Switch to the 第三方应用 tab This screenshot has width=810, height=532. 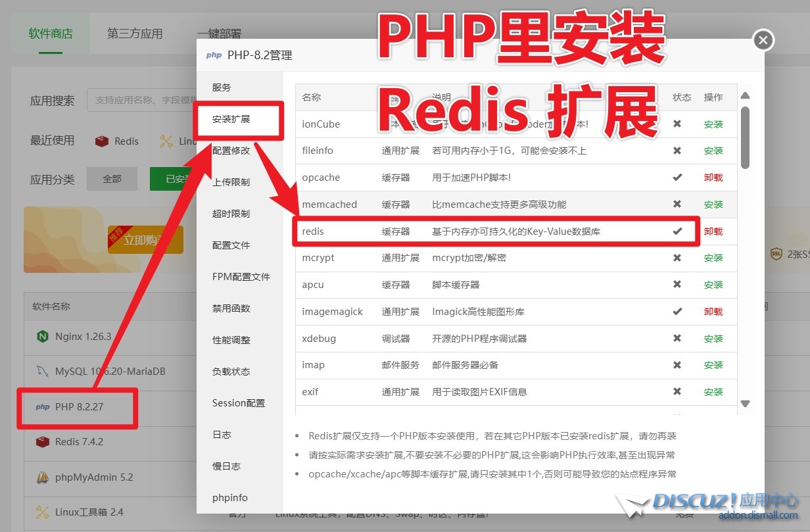point(135,34)
